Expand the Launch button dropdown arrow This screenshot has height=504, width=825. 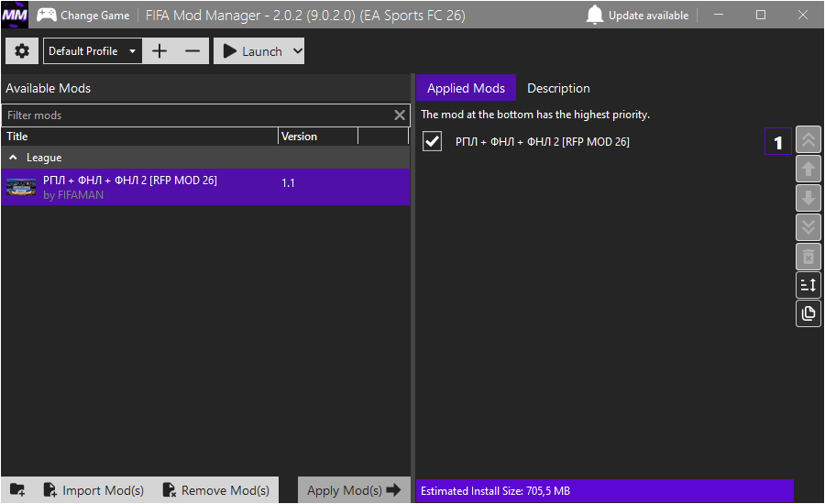[296, 51]
